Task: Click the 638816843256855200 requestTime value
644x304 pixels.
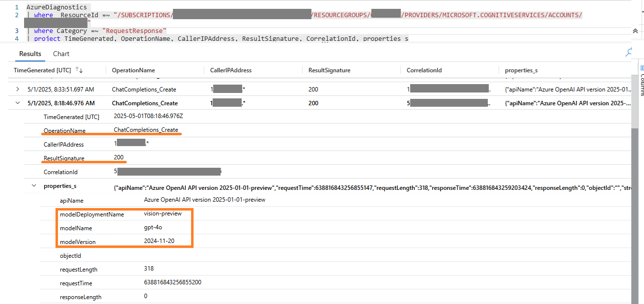Action: 173,282
